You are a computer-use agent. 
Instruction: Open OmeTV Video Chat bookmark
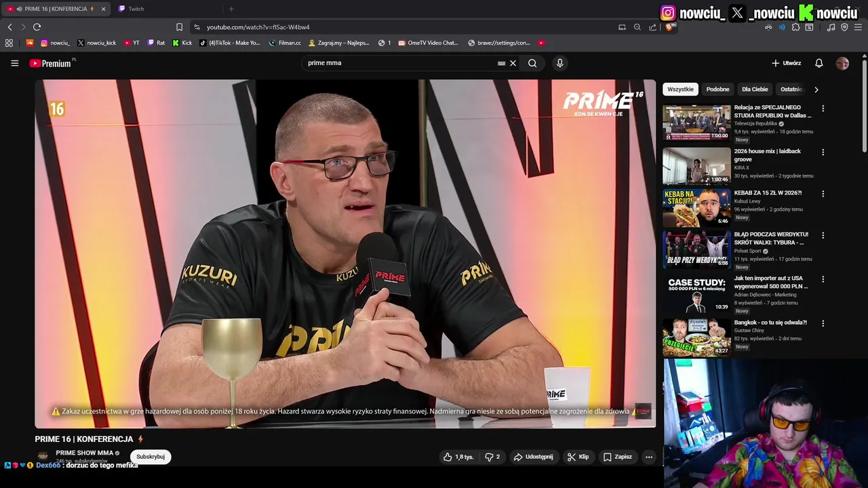click(428, 43)
